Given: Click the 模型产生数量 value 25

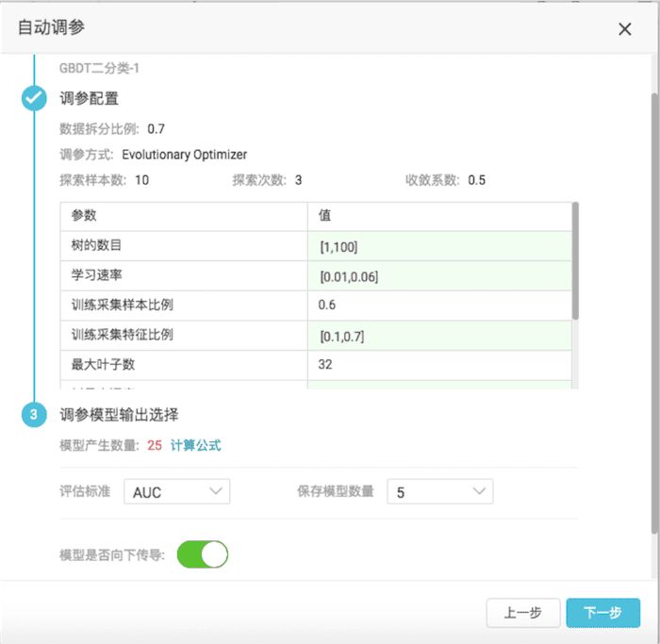Looking at the screenshot, I should [x=155, y=445].
